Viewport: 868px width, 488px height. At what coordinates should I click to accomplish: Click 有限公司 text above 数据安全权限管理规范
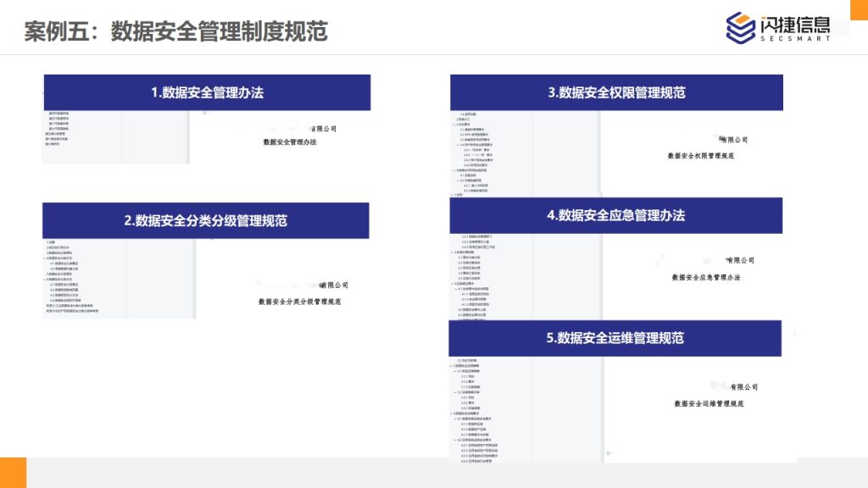pyautogui.click(x=735, y=140)
